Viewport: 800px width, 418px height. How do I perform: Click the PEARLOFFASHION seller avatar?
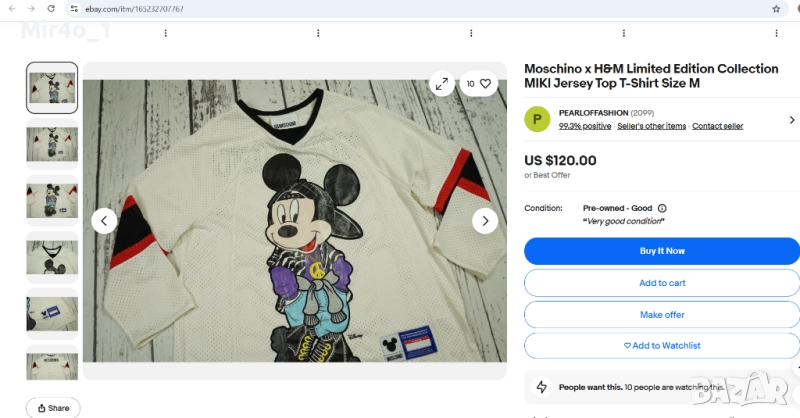[x=537, y=119]
